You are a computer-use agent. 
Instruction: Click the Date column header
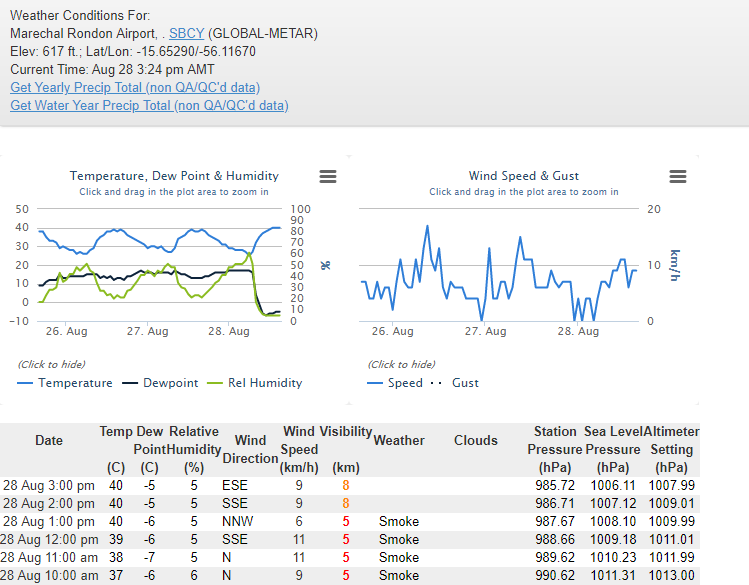(49, 440)
